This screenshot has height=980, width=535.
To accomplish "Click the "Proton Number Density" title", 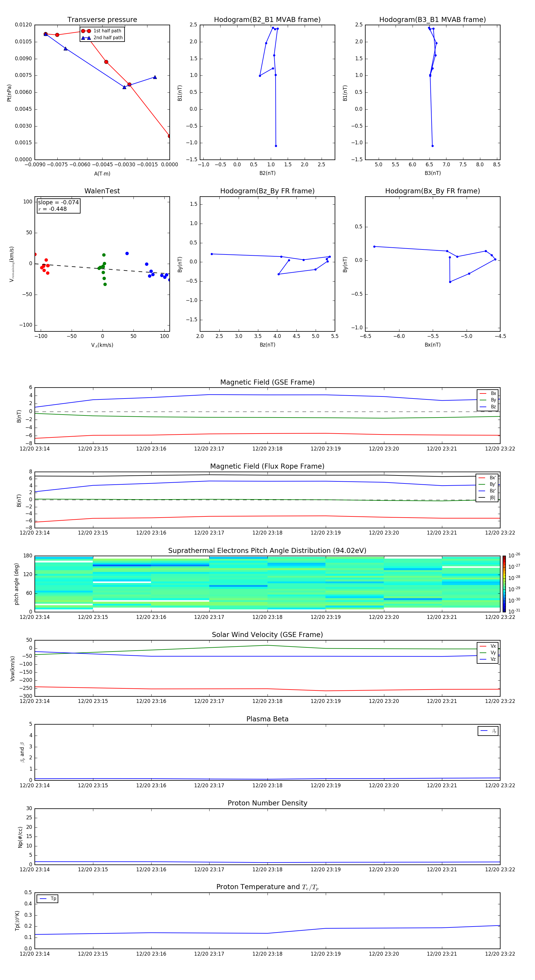I will point(267,804).
